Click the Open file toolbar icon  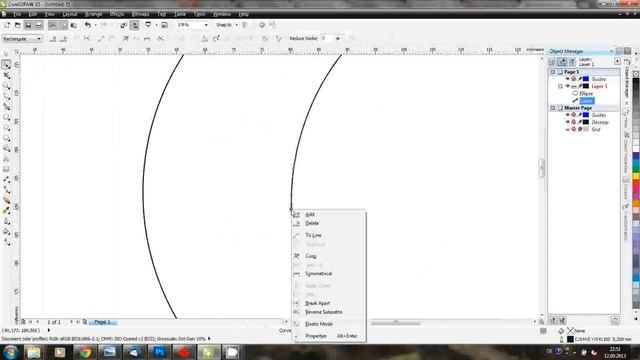(x=18, y=25)
